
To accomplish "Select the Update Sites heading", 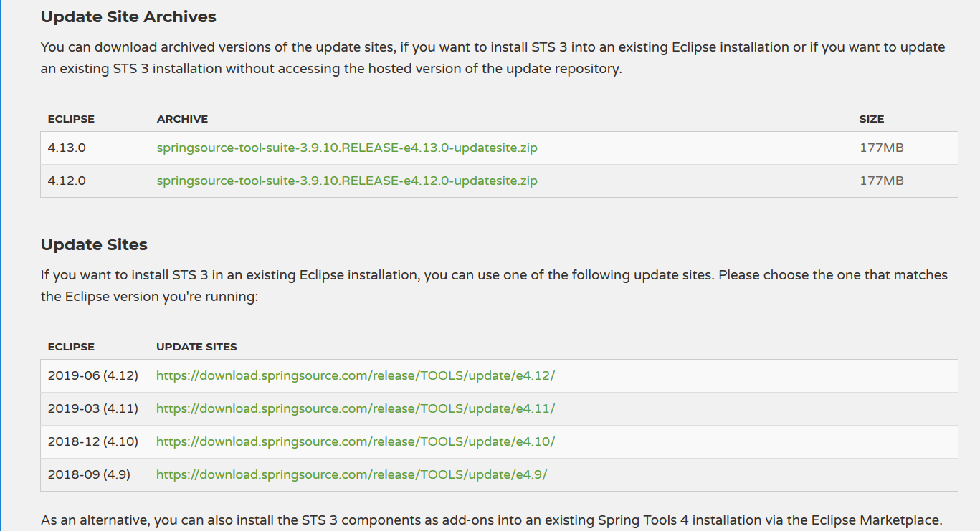I will click(x=94, y=244).
